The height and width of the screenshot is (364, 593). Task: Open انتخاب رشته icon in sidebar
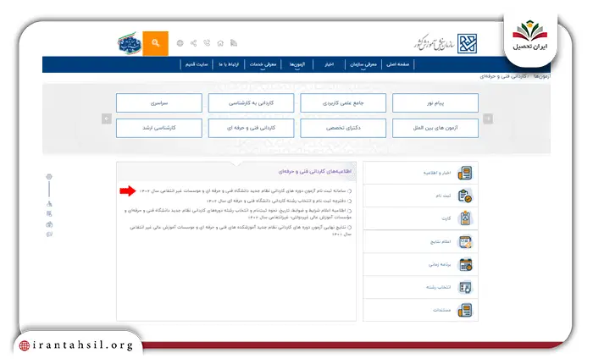pyautogui.click(x=465, y=288)
